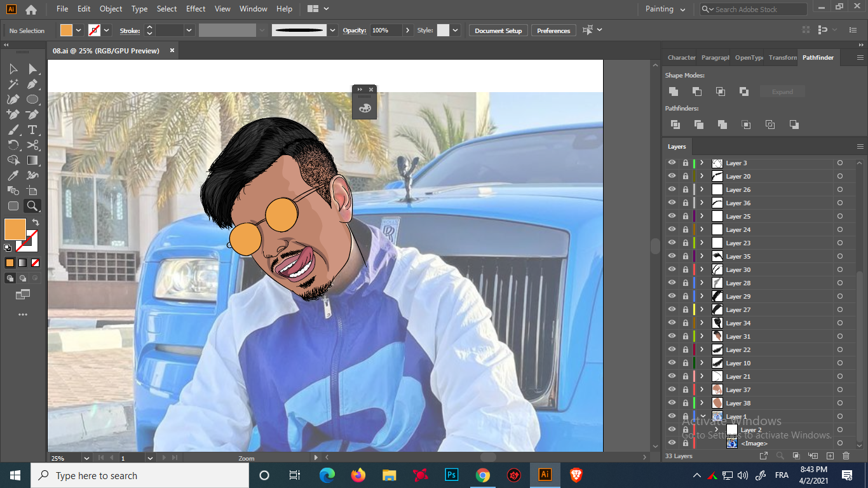Toggle visibility of Layer 38
This screenshot has width=868, height=488.
coord(672,403)
